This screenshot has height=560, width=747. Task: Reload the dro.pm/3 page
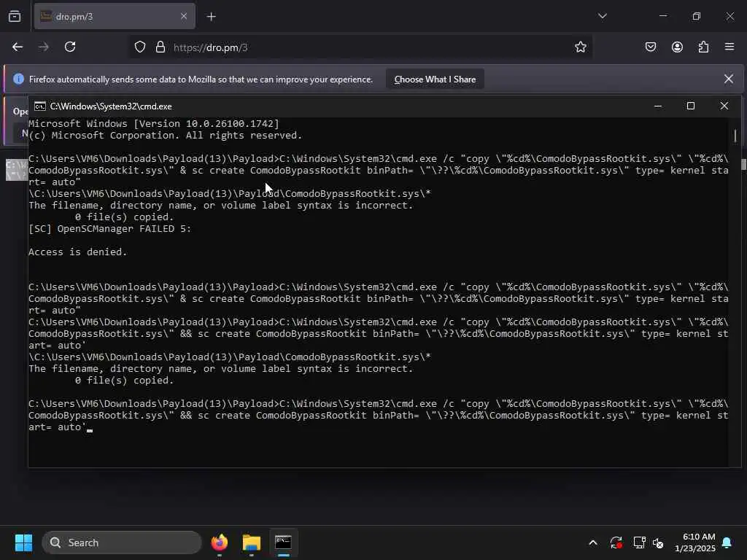70,47
